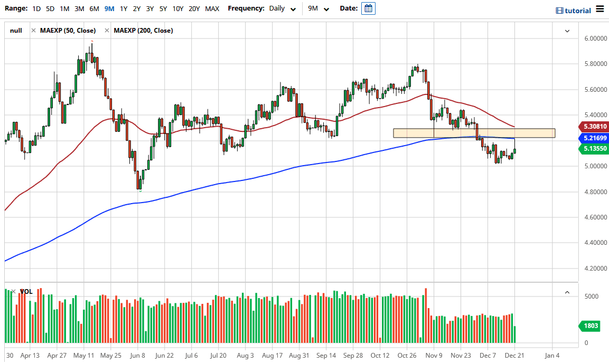
Task: Click the null legend label
Action: click(16, 31)
